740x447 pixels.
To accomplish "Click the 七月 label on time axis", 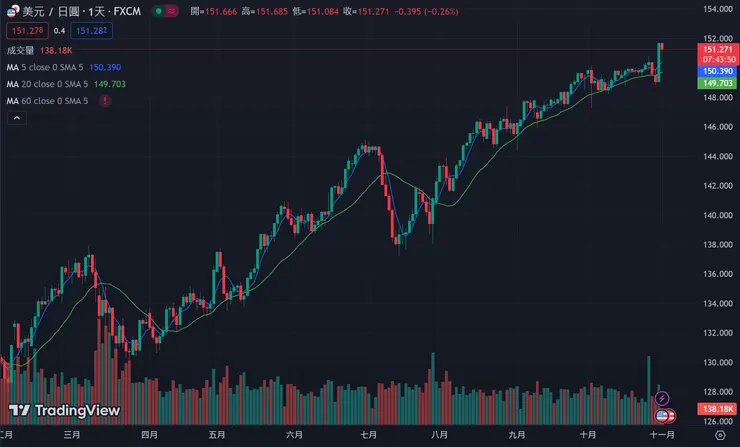I will tap(368, 436).
